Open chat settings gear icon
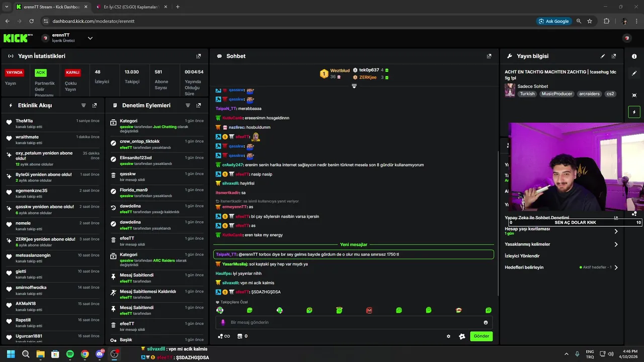The width and height of the screenshot is (644, 362). tap(449, 336)
